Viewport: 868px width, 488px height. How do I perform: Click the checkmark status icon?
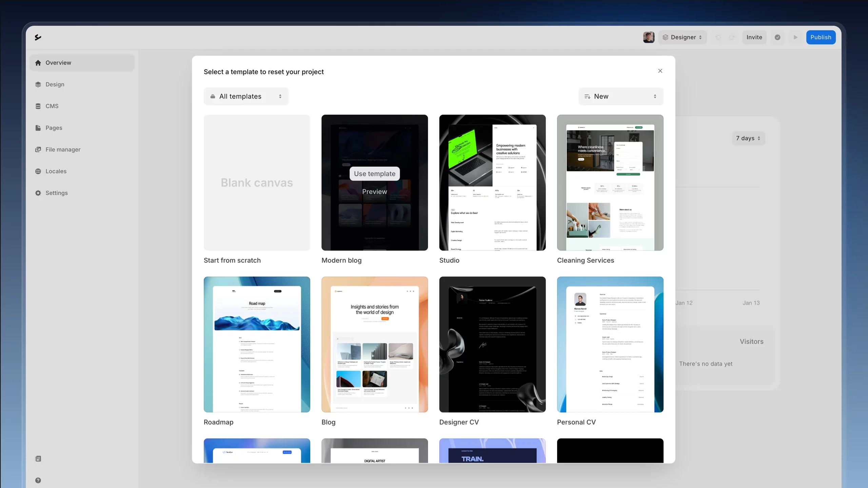[777, 37]
